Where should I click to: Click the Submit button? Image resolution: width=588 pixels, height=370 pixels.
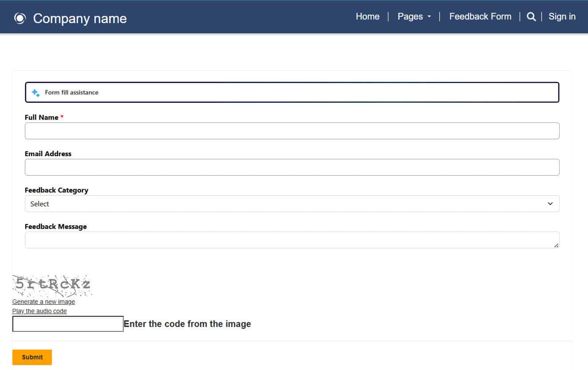(32, 357)
